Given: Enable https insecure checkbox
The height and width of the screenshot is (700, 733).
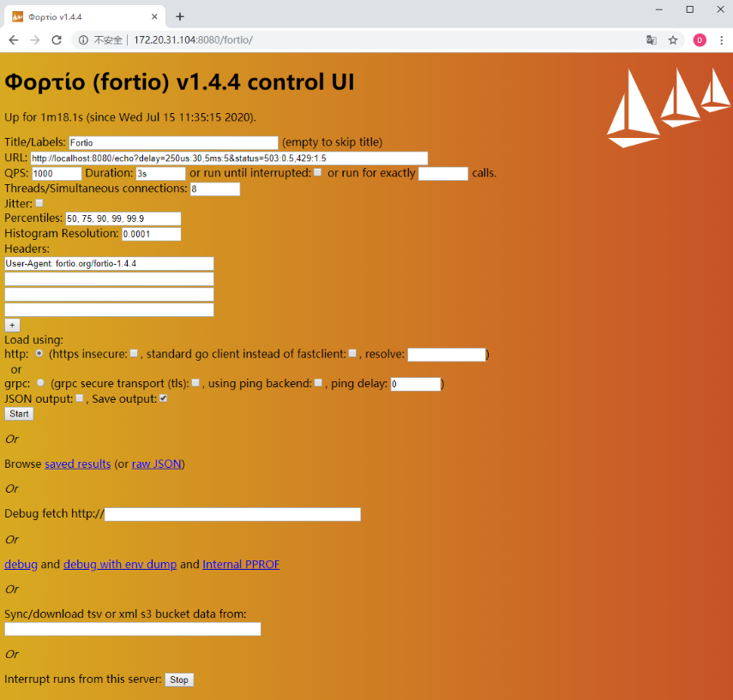Looking at the screenshot, I should [x=134, y=354].
